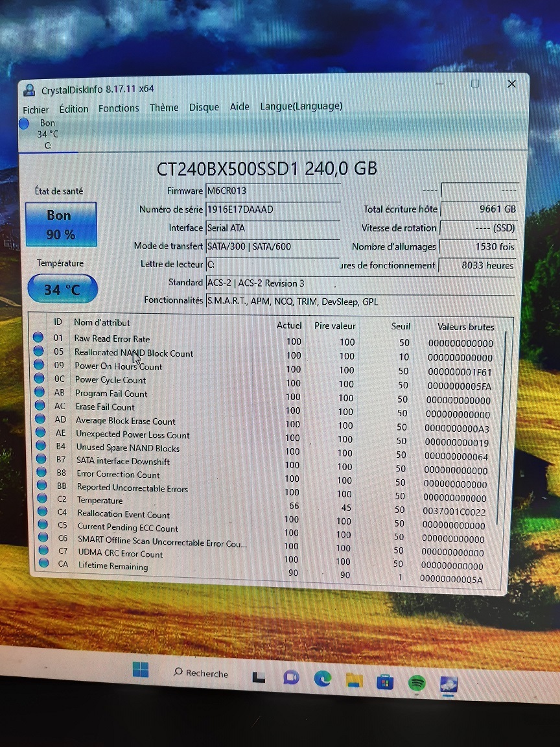
Task: Select the SMART Offline Scan Uncorrectable Error row text
Action: (163, 541)
